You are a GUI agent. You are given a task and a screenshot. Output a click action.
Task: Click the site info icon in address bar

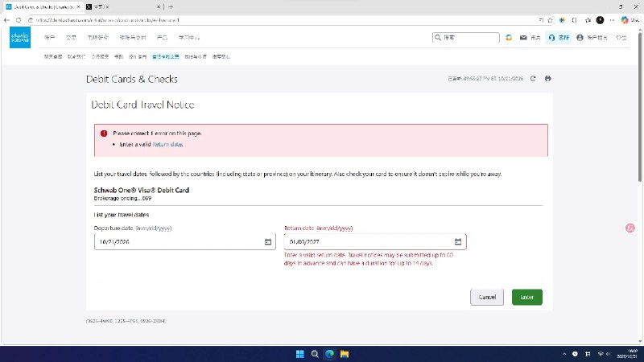click(31, 19)
